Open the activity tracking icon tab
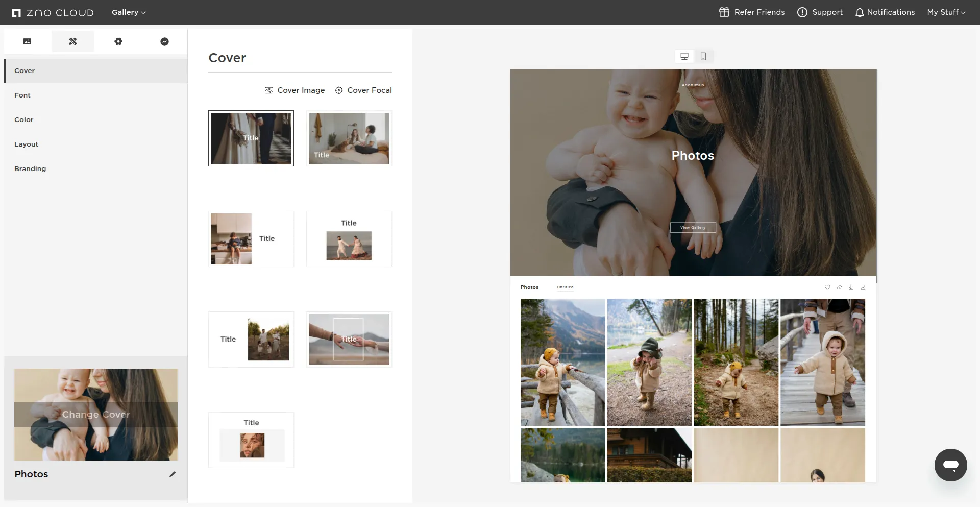The height and width of the screenshot is (507, 980). (x=164, y=41)
